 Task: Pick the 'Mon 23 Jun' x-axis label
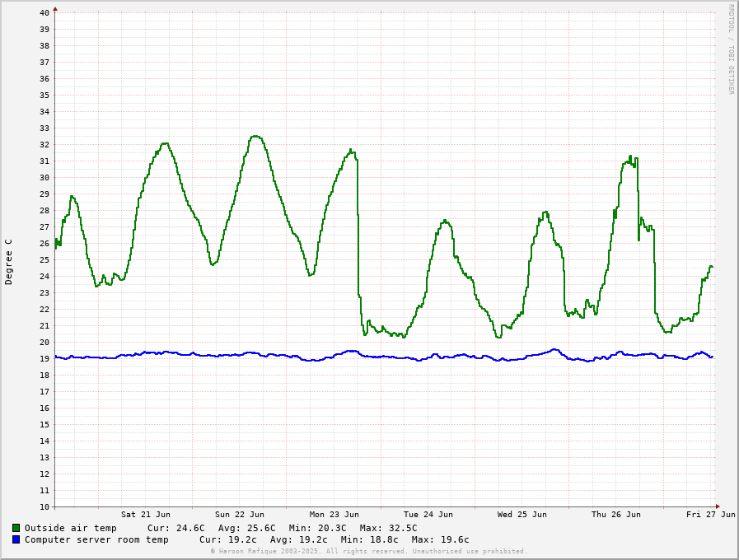coord(334,514)
